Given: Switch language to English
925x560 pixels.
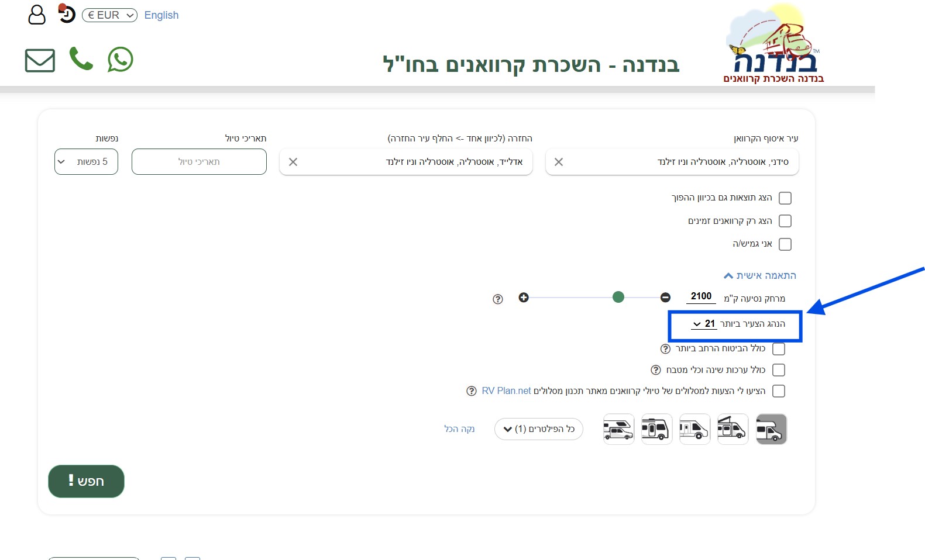Looking at the screenshot, I should pos(161,15).
